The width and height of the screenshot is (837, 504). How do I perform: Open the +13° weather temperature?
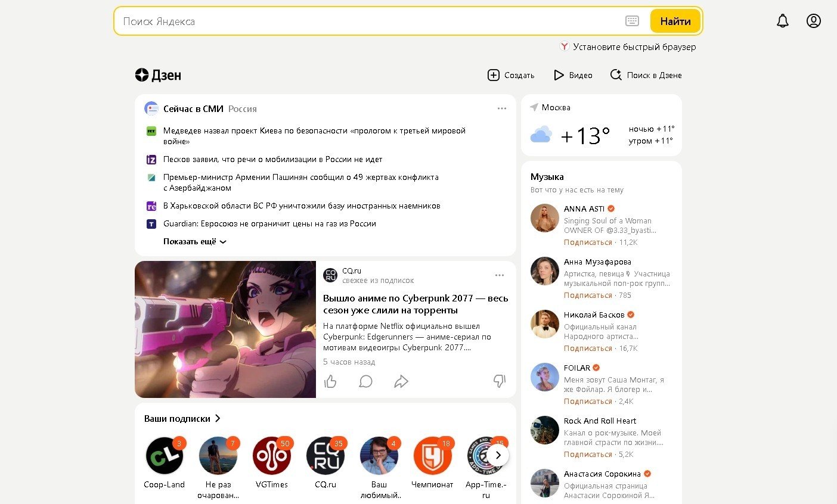click(585, 136)
